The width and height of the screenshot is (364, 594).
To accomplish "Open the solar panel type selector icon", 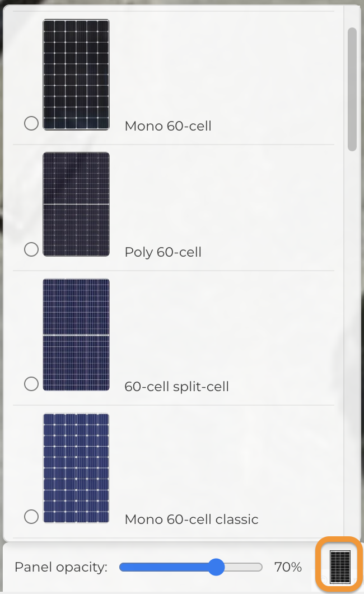I will tap(340, 567).
